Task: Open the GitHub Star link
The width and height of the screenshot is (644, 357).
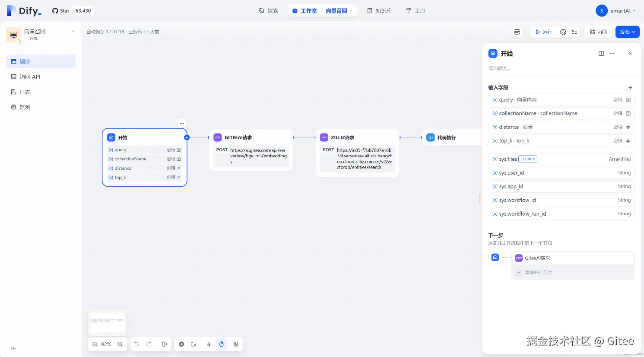Action: (x=61, y=11)
